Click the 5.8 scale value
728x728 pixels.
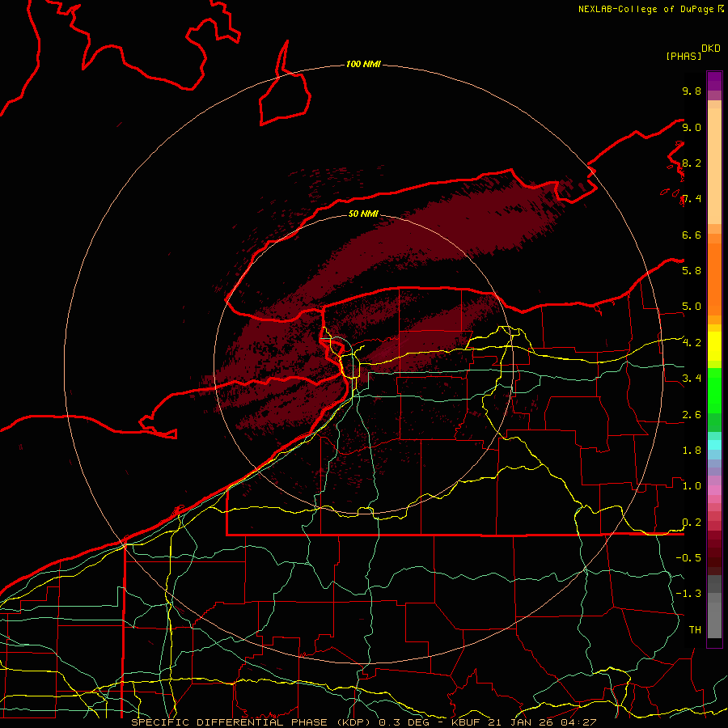692,271
